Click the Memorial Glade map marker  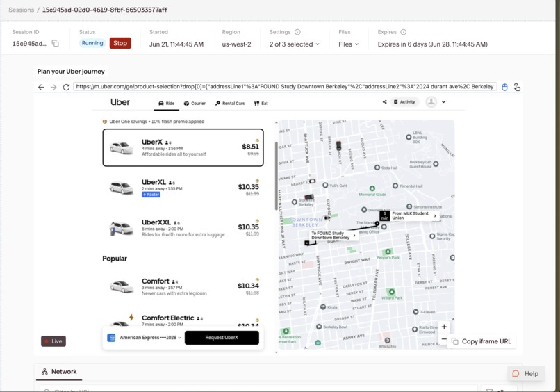[x=372, y=188]
